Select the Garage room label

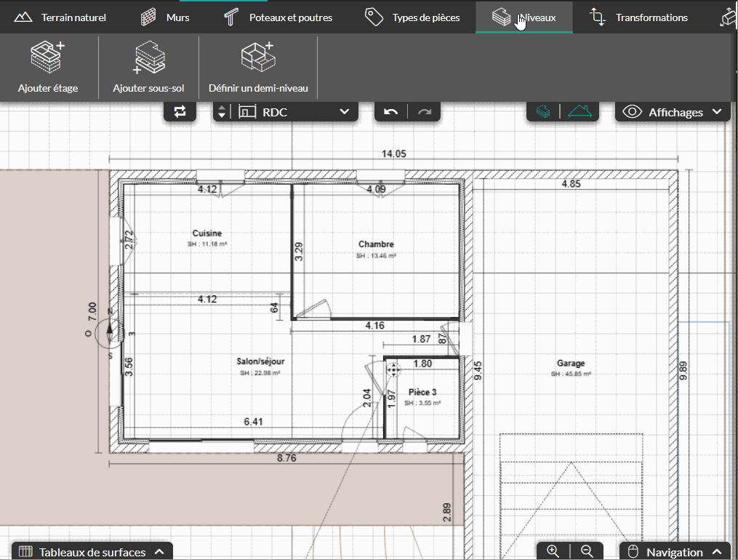[x=571, y=363]
